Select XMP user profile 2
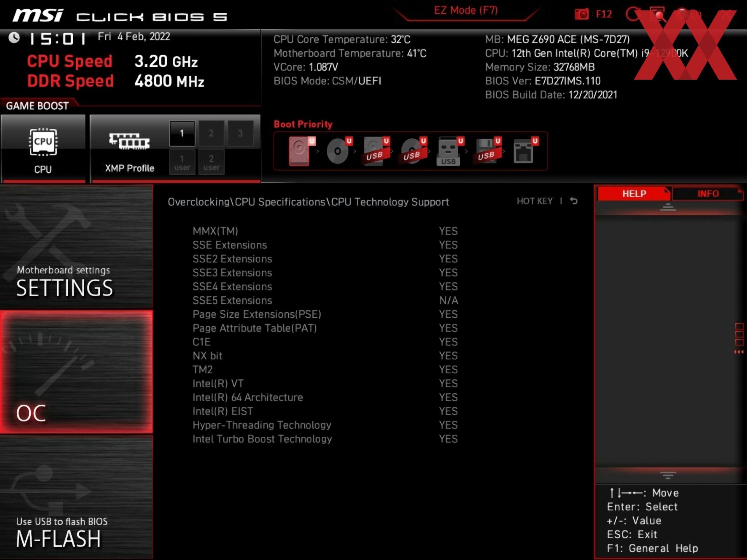Viewport: 747px width, 560px height. pyautogui.click(x=211, y=162)
